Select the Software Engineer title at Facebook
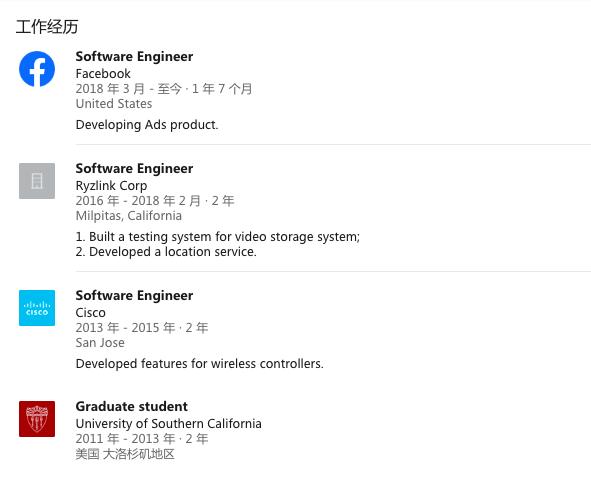 click(134, 57)
